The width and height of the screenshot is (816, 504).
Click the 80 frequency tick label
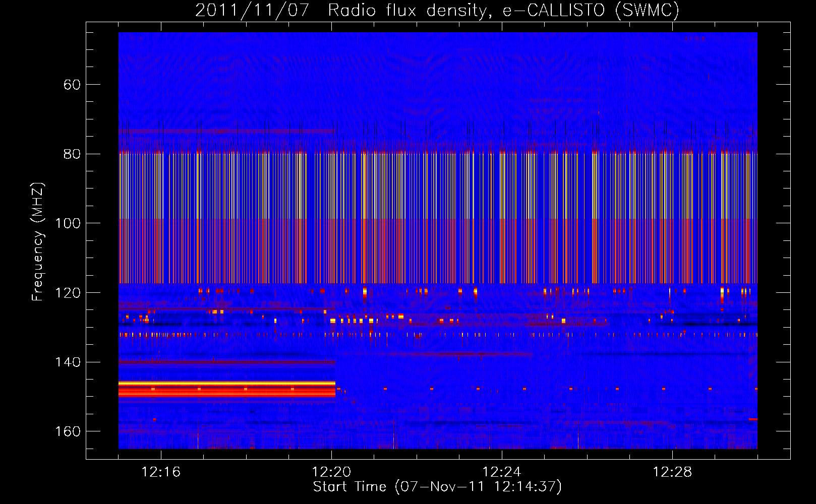(x=72, y=154)
